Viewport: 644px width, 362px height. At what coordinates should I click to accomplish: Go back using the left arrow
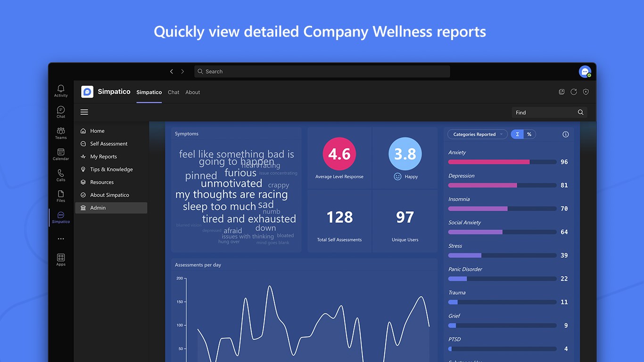[172, 72]
